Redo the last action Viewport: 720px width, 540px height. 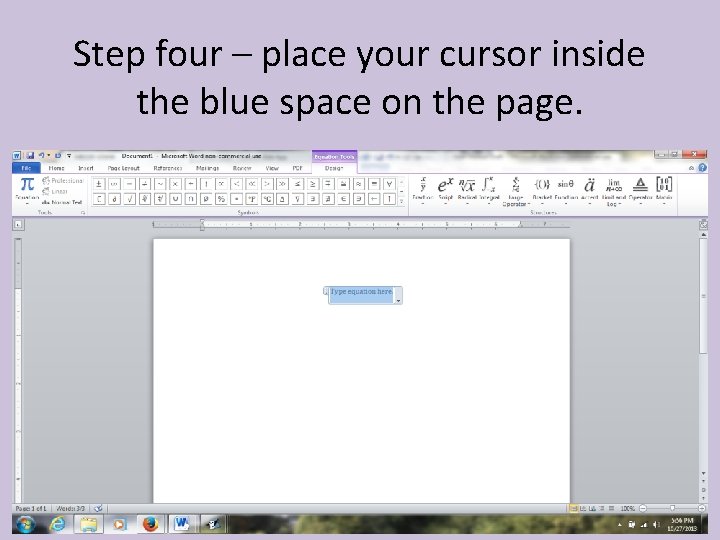pyautogui.click(x=58, y=156)
